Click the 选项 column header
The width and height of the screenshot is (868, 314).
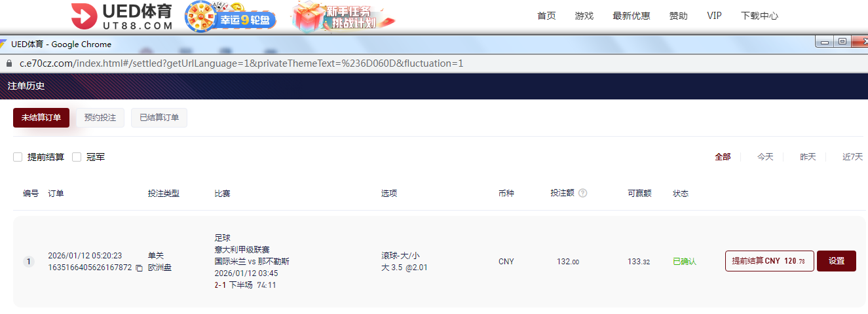[389, 194]
